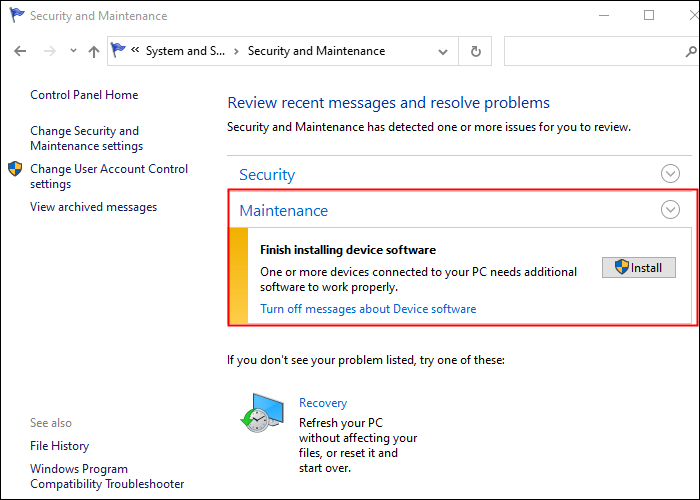Maximize the Security and Maintenance window
The width and height of the screenshot is (700, 500).
649,15
